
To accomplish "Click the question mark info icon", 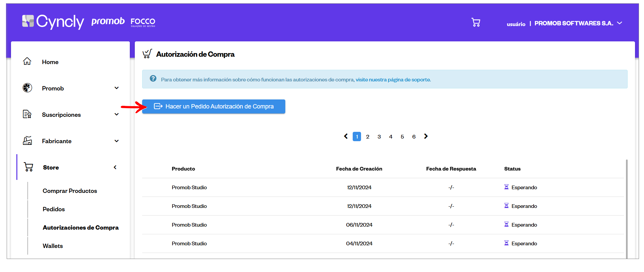I will tap(153, 78).
